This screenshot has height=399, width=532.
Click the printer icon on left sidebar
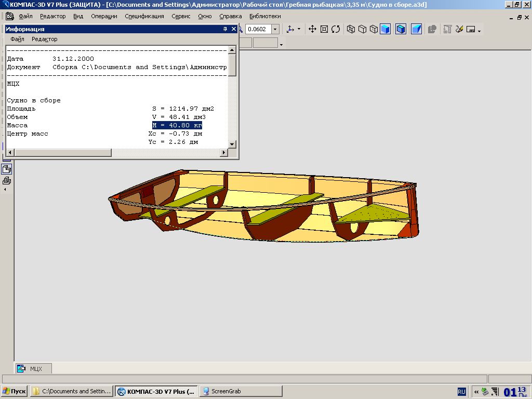pos(7,181)
